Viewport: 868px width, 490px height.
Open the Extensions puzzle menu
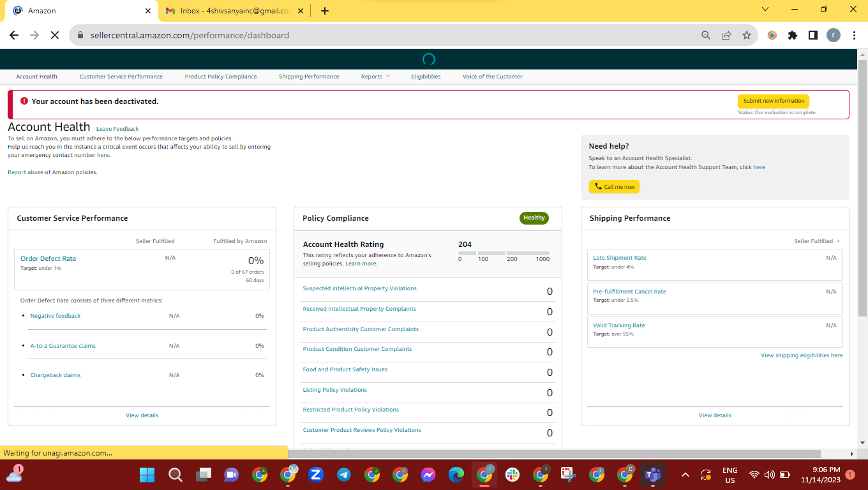click(x=793, y=35)
